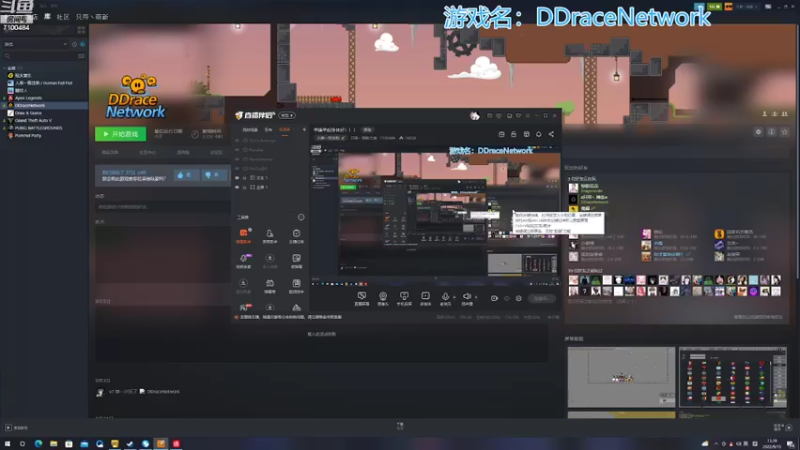Open the game settings gear icon in Steam
Viewport: 800px width, 450px height.
[x=759, y=132]
